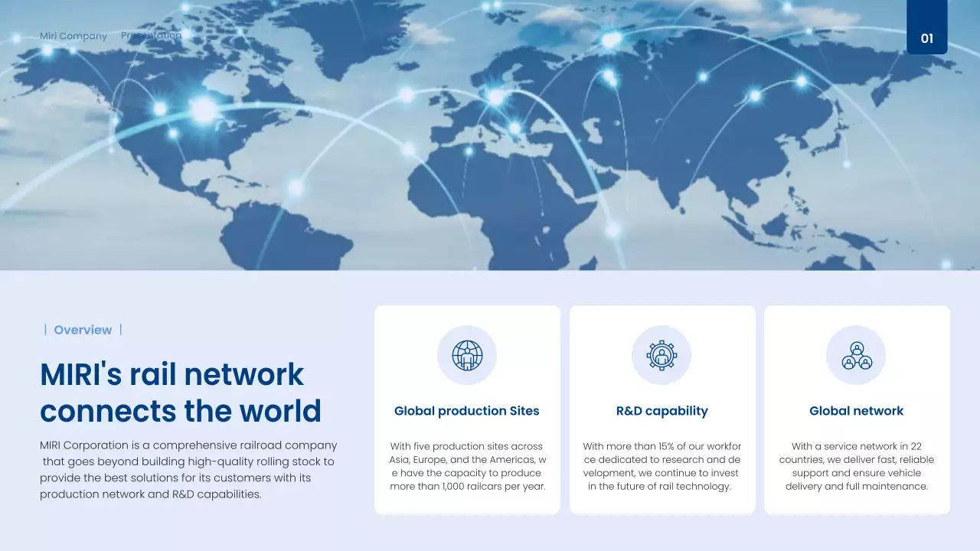Image resolution: width=980 pixels, height=551 pixels.
Task: Click the Miri Company header text
Action: click(x=73, y=36)
